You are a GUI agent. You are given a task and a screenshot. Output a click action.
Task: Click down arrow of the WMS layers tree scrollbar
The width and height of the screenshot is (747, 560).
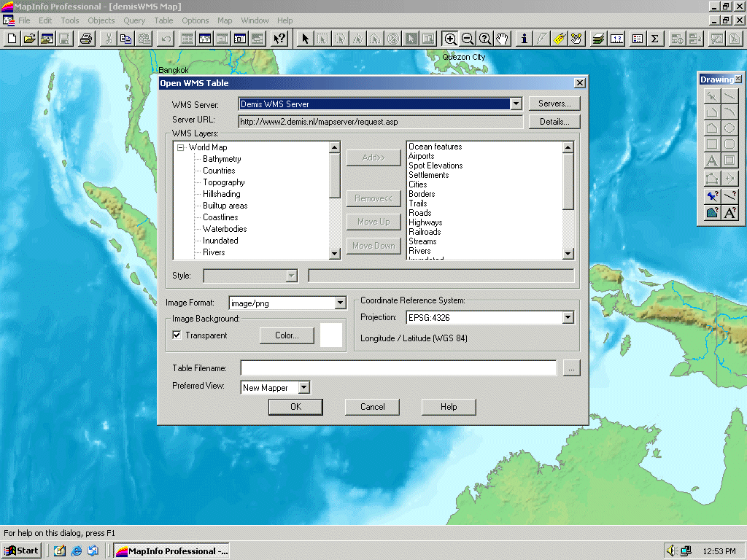coord(334,253)
